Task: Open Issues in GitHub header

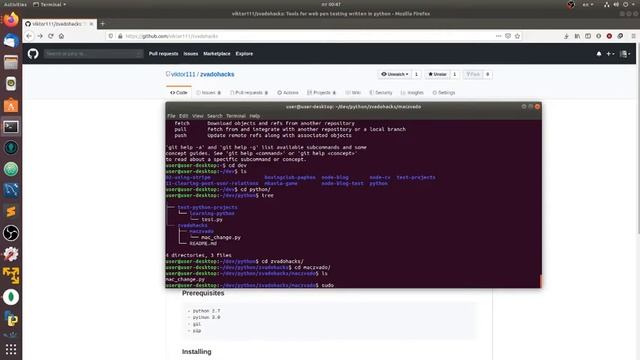Action: click(191, 53)
